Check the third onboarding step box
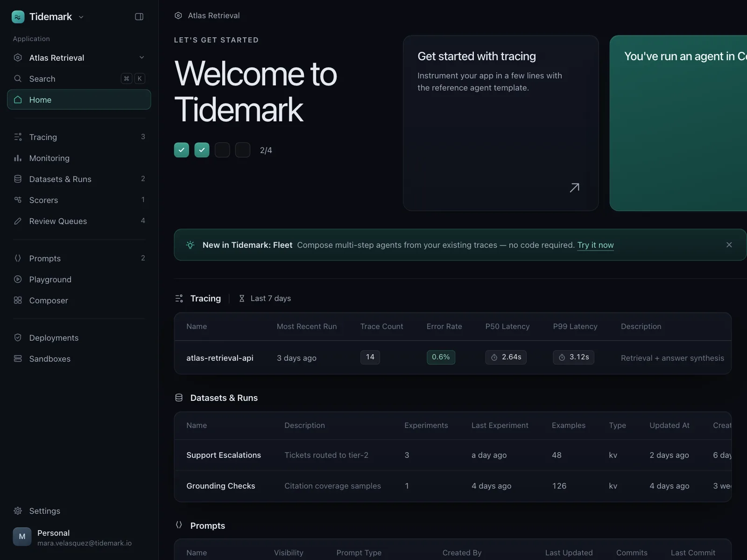Image resolution: width=747 pixels, height=560 pixels. click(x=222, y=150)
